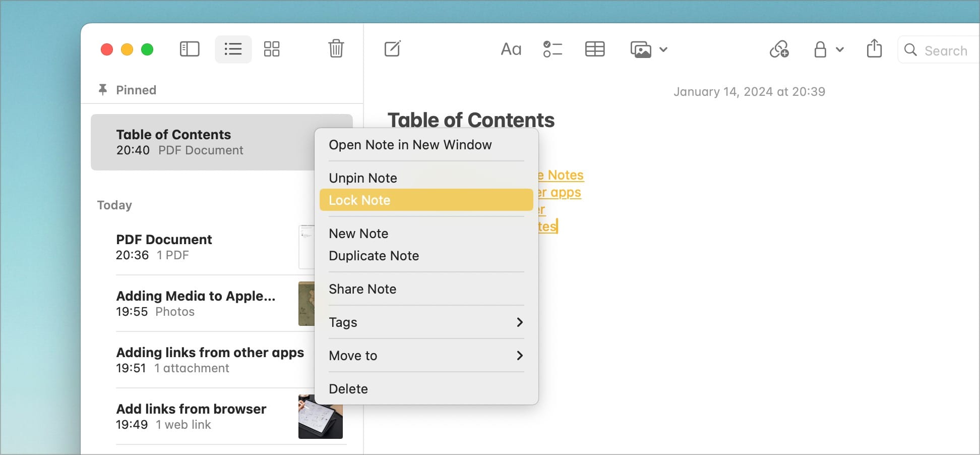Choose Unpin Note from context menu
Screen dimensions: 980x455
click(x=363, y=178)
